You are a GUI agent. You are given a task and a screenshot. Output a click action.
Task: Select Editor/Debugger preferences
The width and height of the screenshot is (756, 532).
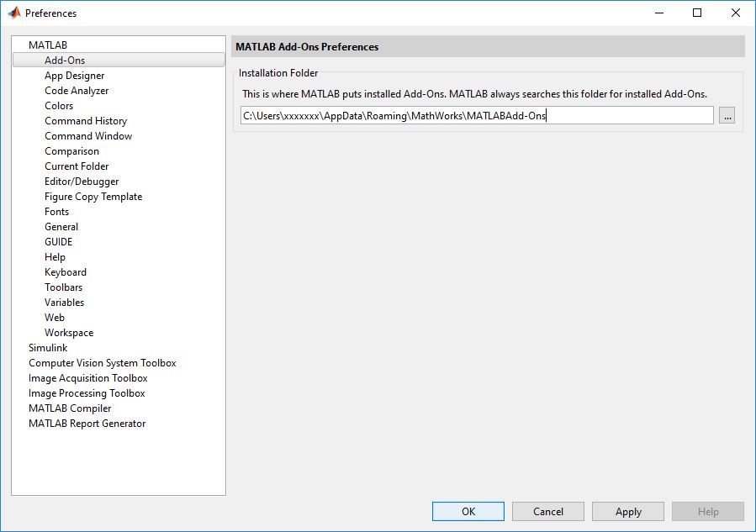[x=82, y=182]
